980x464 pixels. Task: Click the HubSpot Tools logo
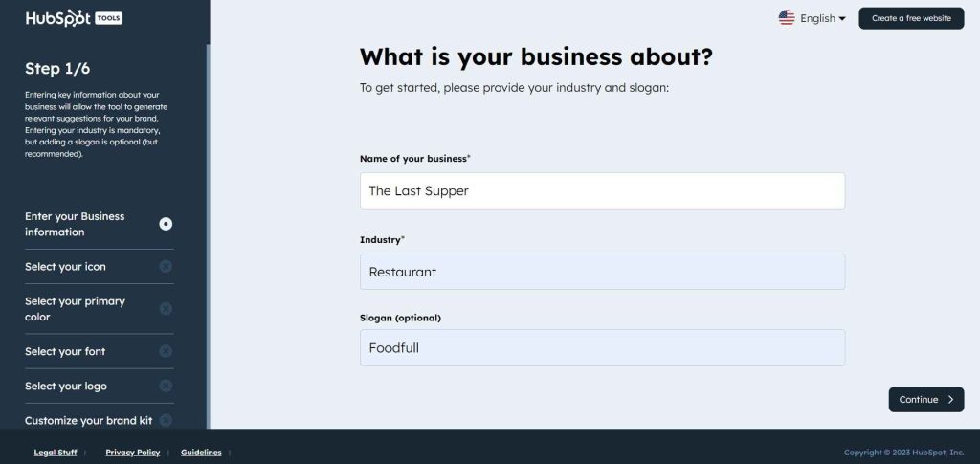point(74,18)
